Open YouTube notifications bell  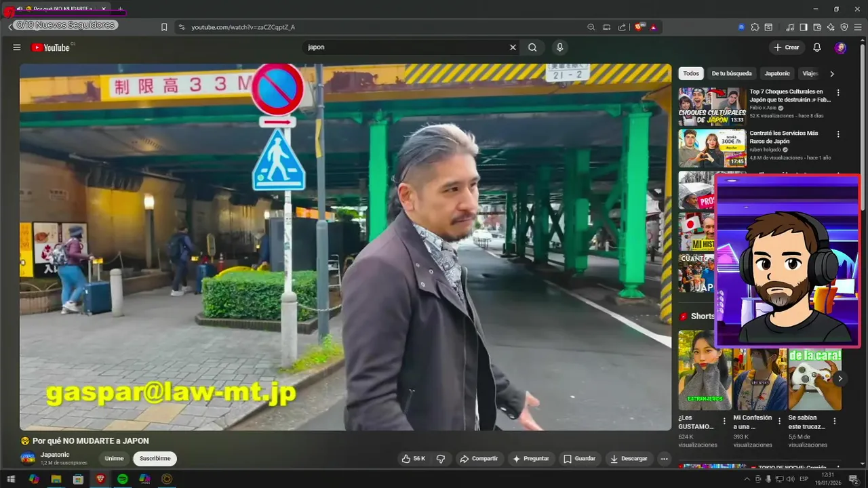point(817,47)
